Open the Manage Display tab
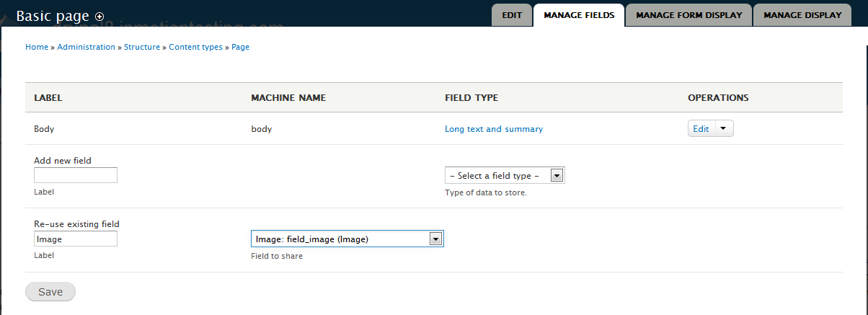The width and height of the screenshot is (868, 315). pos(802,15)
